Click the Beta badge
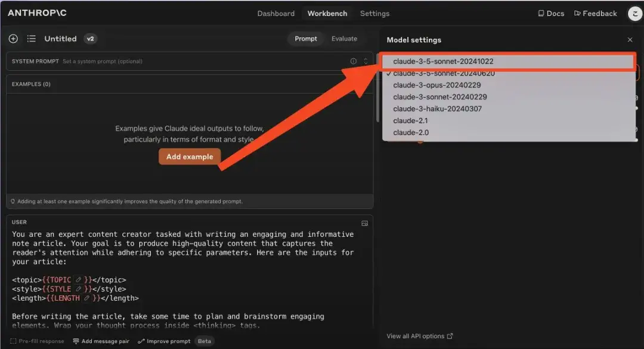The height and width of the screenshot is (349, 644). [204, 341]
